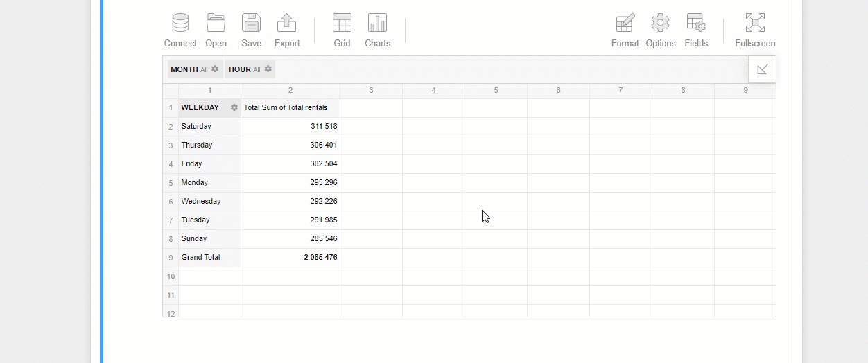Select column header 2
Viewport: 868px width, 363px height.
[x=290, y=91]
